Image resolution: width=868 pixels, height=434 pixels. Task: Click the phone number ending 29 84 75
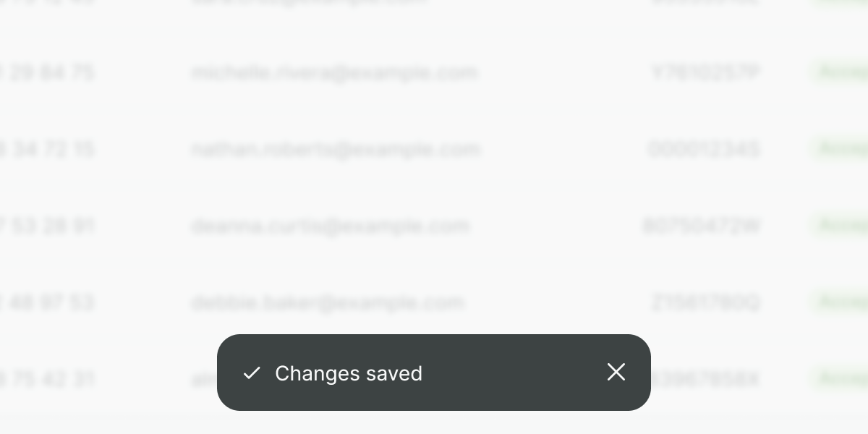[x=47, y=72]
